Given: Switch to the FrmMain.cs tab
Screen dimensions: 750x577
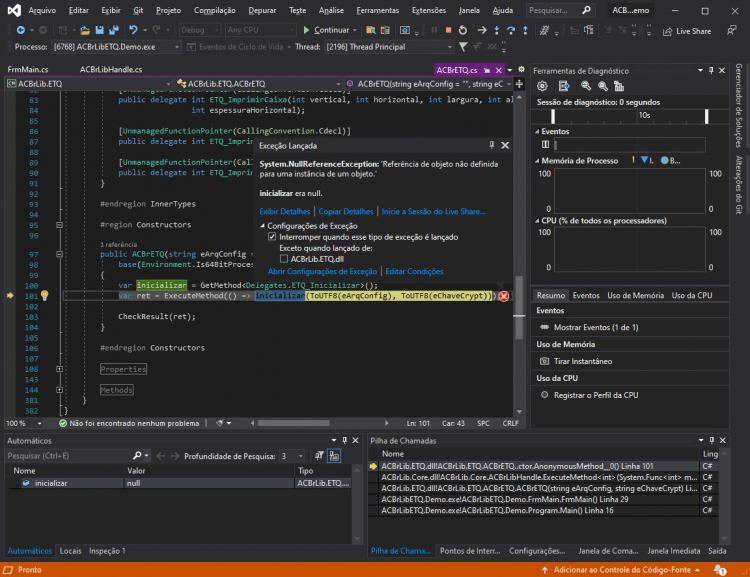Looking at the screenshot, I should [x=28, y=69].
